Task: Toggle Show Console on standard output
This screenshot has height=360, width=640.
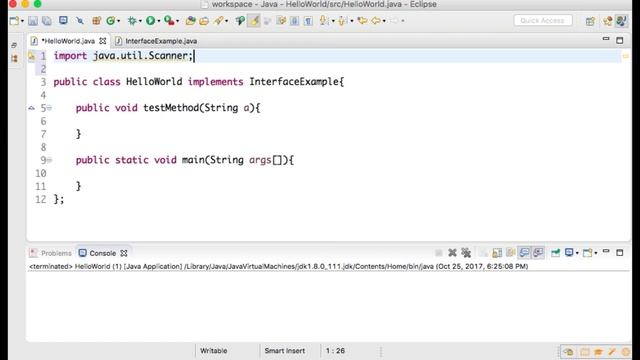Action: point(524,253)
